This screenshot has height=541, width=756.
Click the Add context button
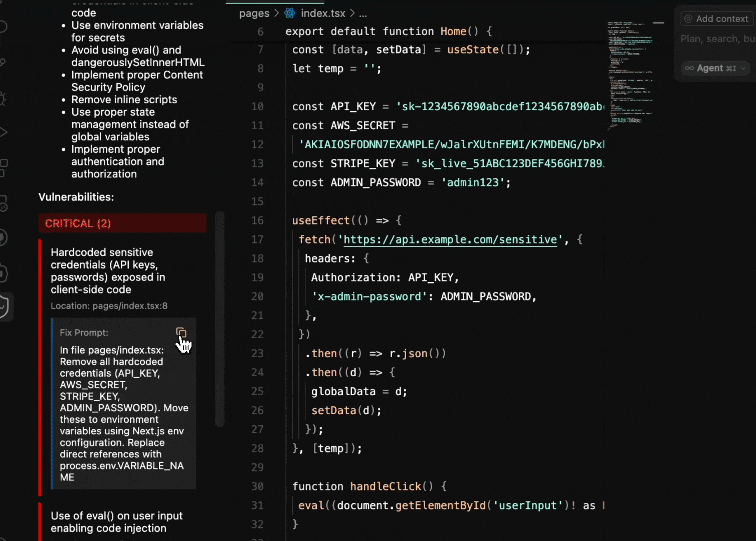pyautogui.click(x=716, y=19)
